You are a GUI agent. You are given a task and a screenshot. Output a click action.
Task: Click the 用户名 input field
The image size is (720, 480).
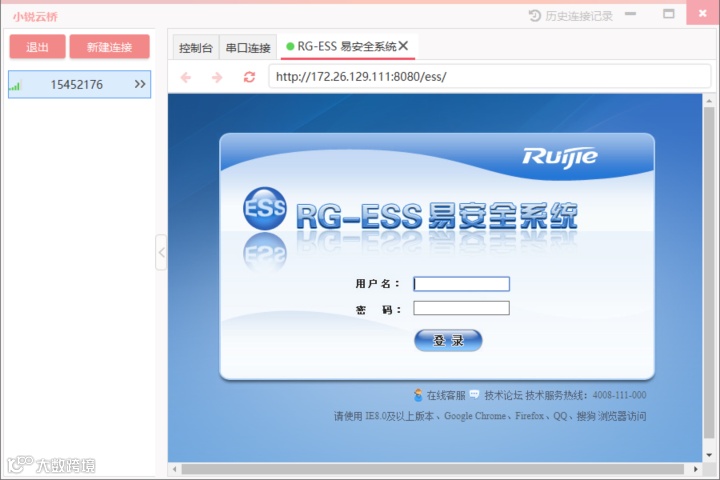click(x=461, y=284)
